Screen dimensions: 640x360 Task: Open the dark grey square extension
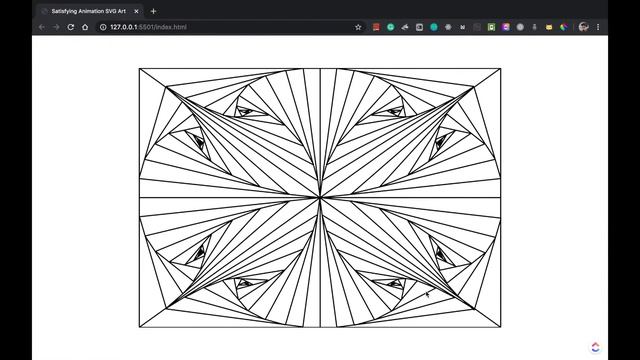477,27
